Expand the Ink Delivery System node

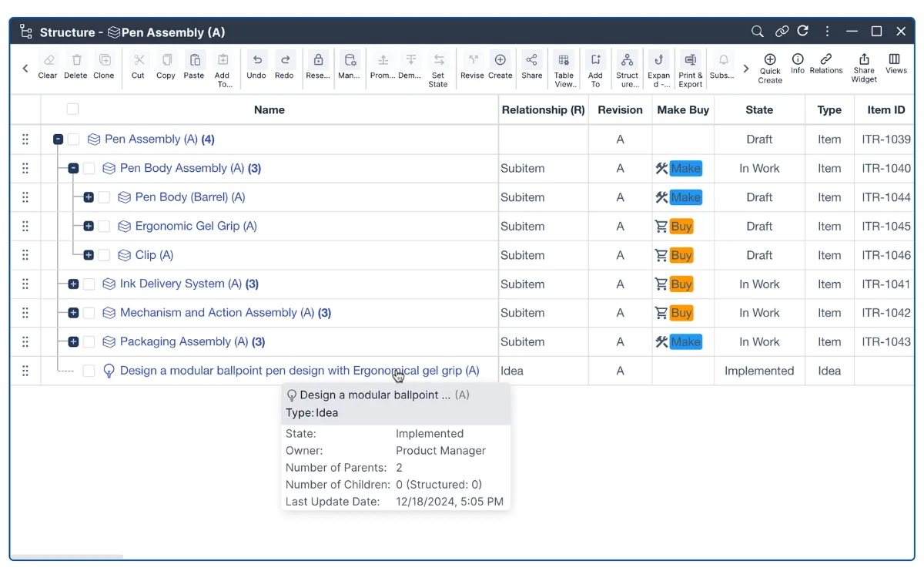[73, 284]
